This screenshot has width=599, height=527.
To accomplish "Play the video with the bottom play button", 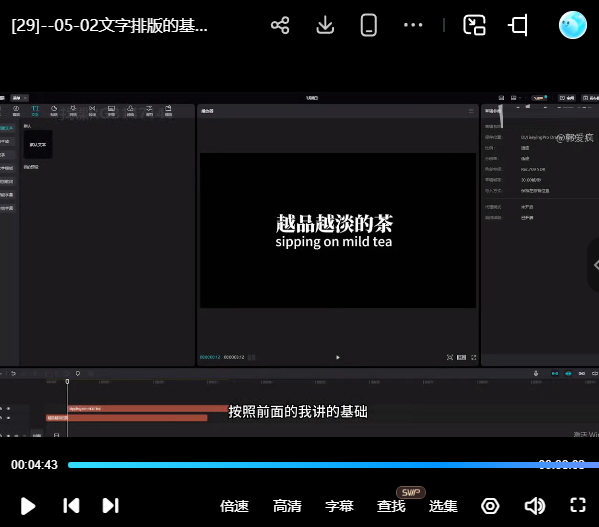I will [x=28, y=506].
